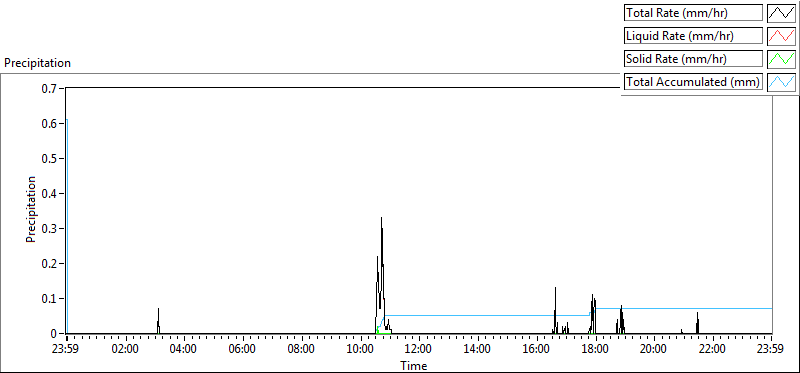
Task: Click the blue Total Accumulated plot icon
Action: coord(782,81)
